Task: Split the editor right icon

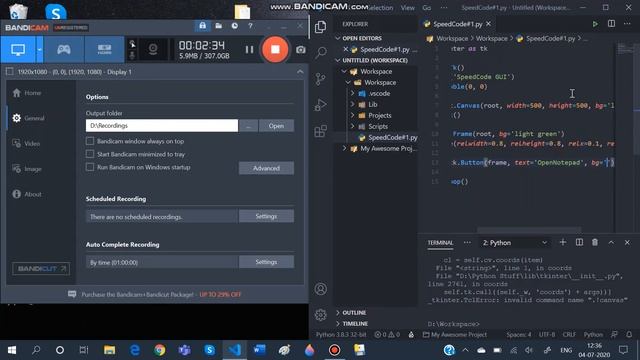Action: [x=611, y=24]
